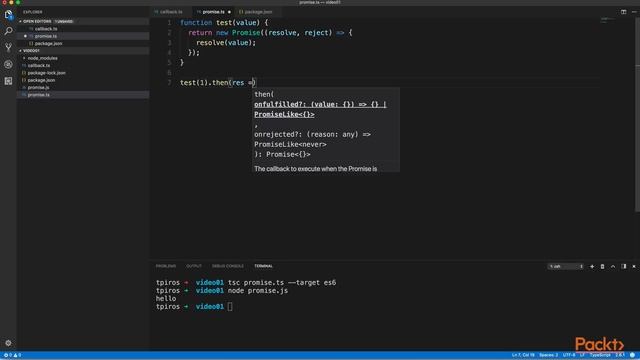Click line number 5 in gutter

[169, 63]
